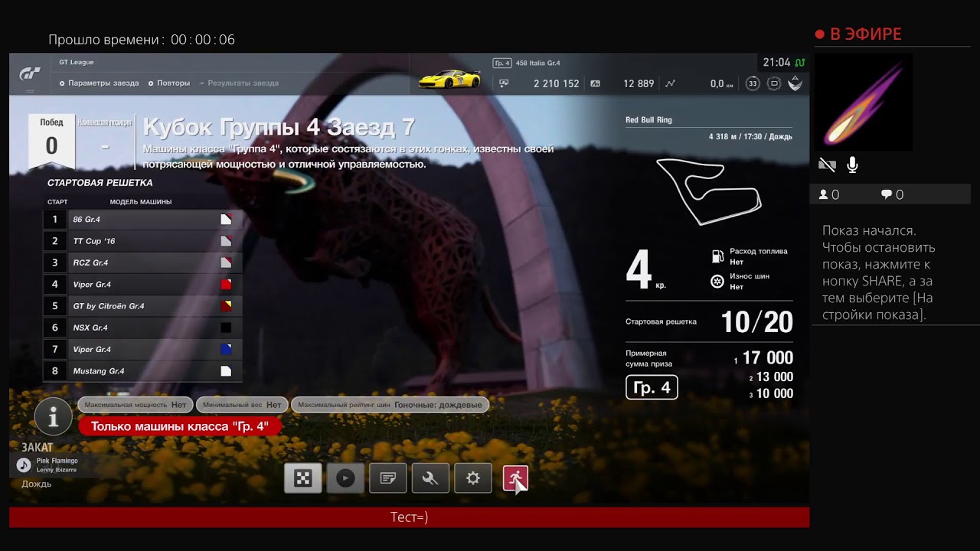Start the race with the checkered flag button
This screenshot has width=980, height=551.
[303, 478]
